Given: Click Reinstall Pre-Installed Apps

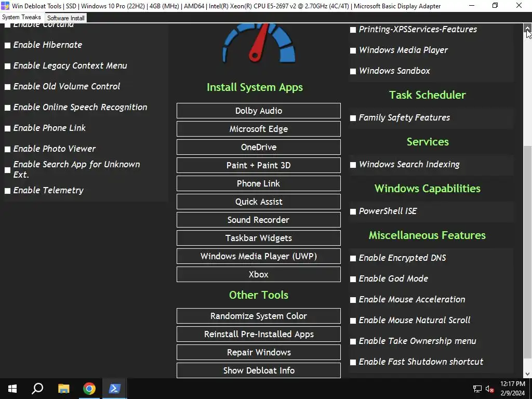Looking at the screenshot, I should [259, 334].
